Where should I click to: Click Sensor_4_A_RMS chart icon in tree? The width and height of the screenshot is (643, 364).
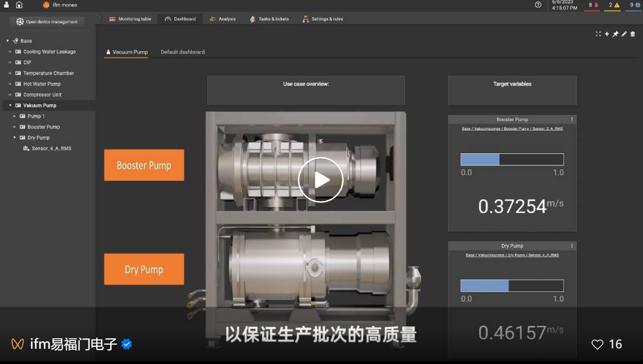(x=26, y=148)
